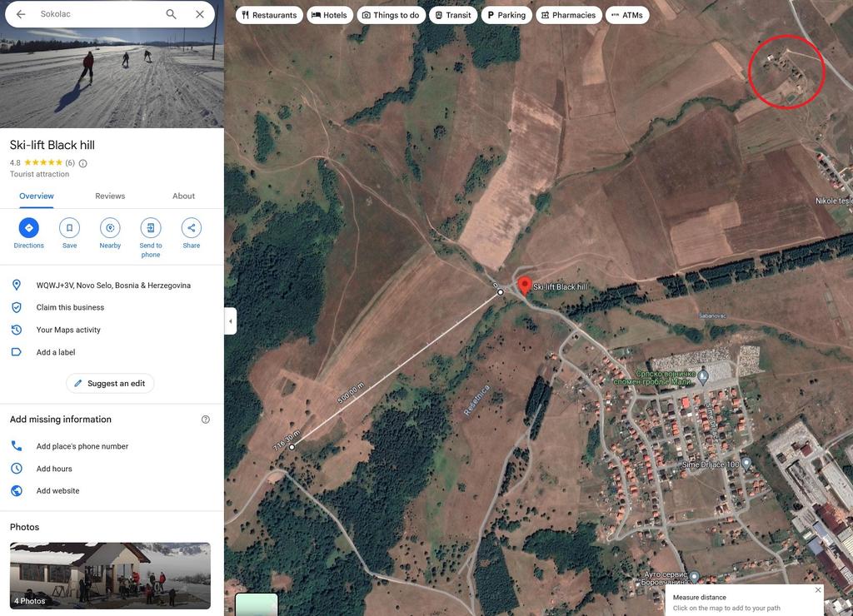Filter map by Restaurants

tap(269, 15)
